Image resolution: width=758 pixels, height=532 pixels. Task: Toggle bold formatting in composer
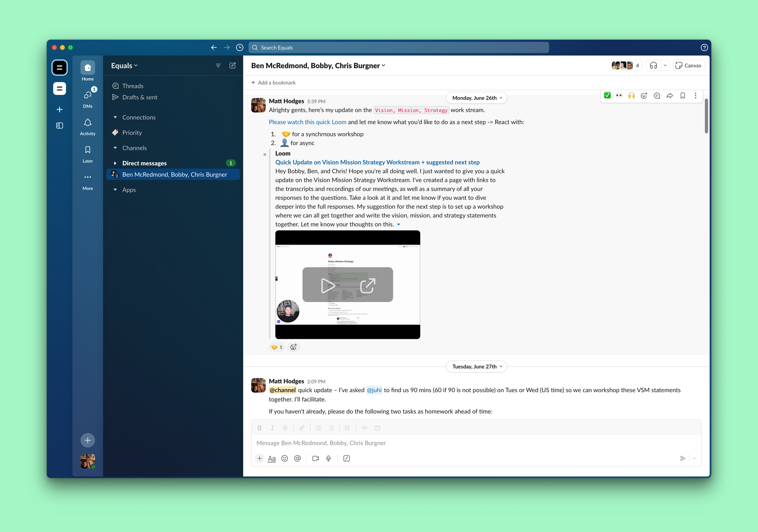click(260, 428)
